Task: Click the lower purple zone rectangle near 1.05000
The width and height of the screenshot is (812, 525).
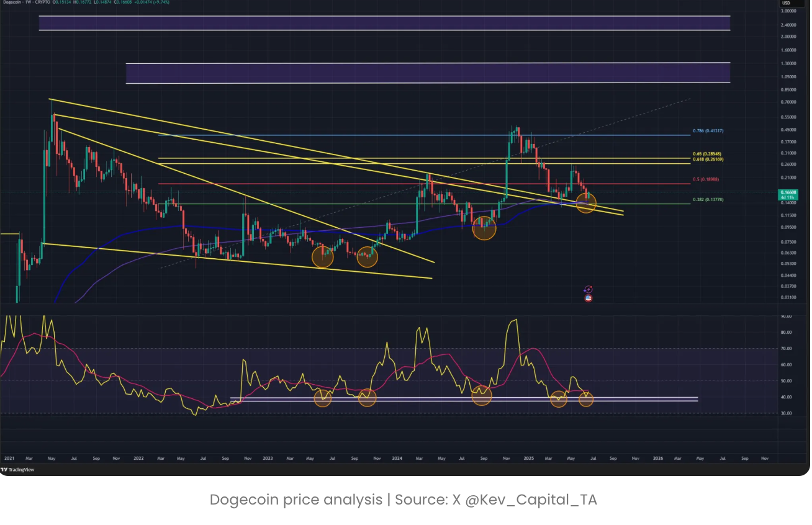Action: tap(428, 73)
